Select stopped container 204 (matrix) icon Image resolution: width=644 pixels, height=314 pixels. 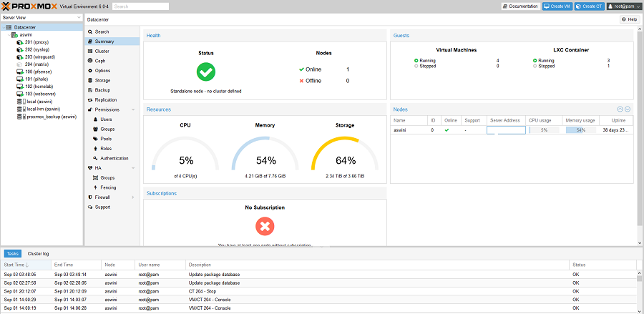click(x=19, y=64)
